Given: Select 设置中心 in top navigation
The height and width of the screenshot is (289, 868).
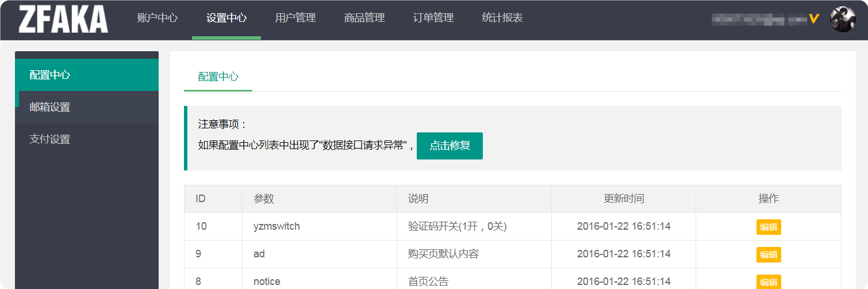Looking at the screenshot, I should pyautogui.click(x=226, y=18).
